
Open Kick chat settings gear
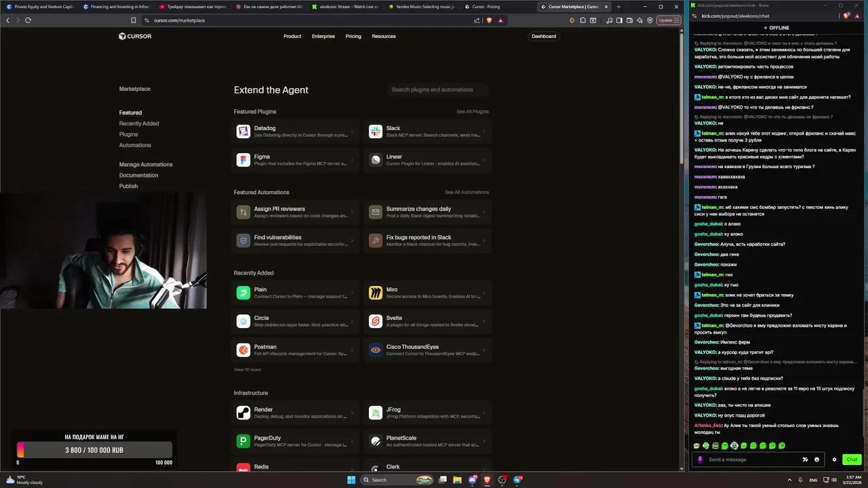pyautogui.click(x=835, y=460)
